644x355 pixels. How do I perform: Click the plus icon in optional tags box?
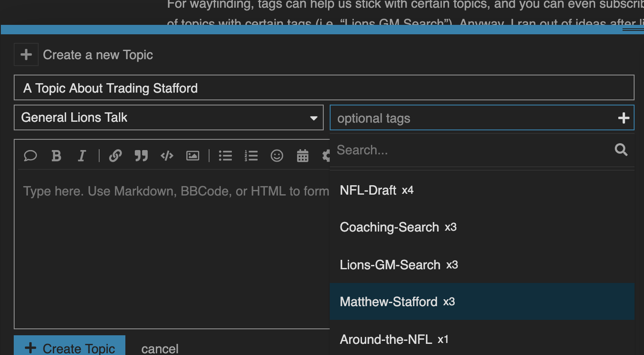(623, 118)
